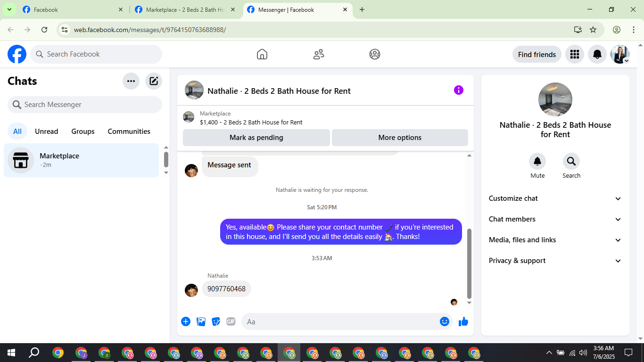Open Chrome tab search dropdown

click(9, 9)
